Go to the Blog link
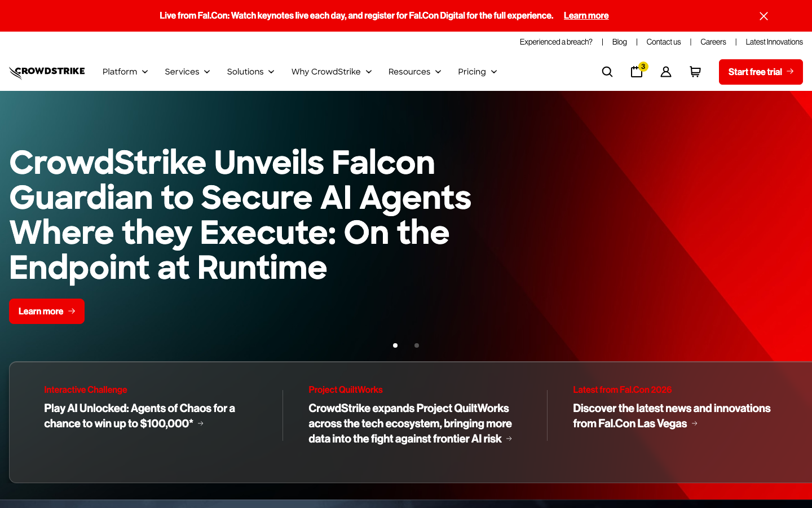Screen dimensions: 812x508 click(x=619, y=42)
